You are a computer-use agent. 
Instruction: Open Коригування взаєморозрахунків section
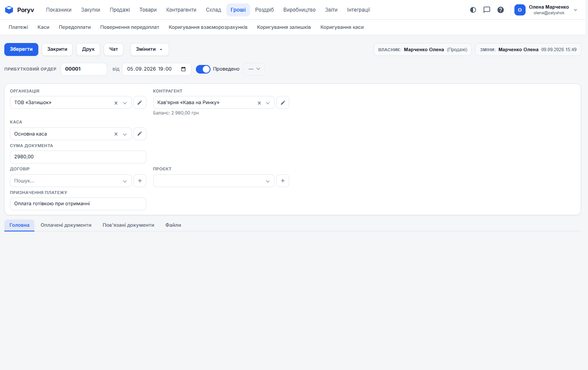click(208, 27)
